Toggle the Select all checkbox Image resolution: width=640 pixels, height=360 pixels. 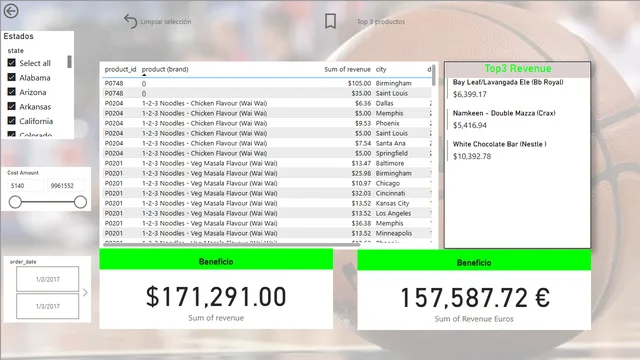[x=11, y=63]
